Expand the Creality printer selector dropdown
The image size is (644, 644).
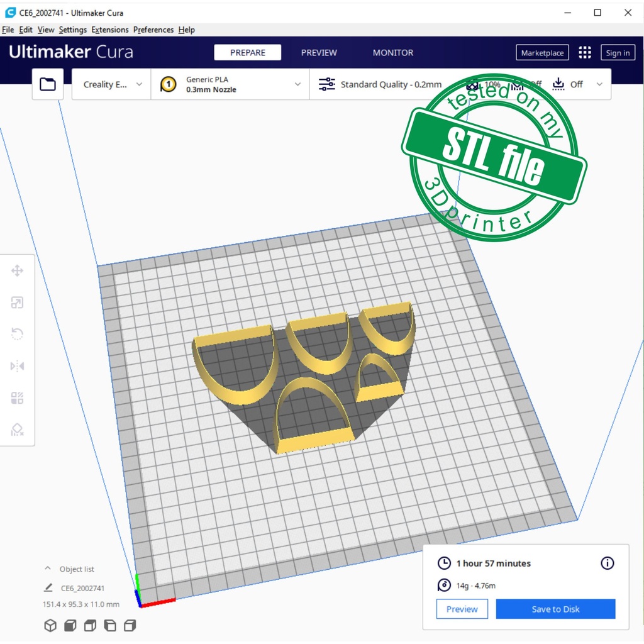(x=112, y=84)
